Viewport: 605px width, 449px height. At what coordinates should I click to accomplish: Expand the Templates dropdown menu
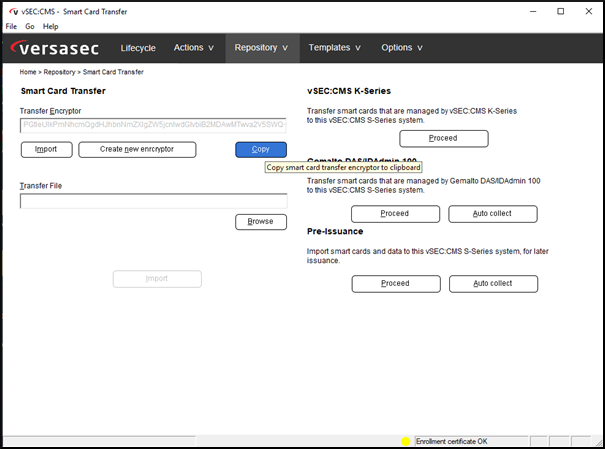click(x=335, y=47)
